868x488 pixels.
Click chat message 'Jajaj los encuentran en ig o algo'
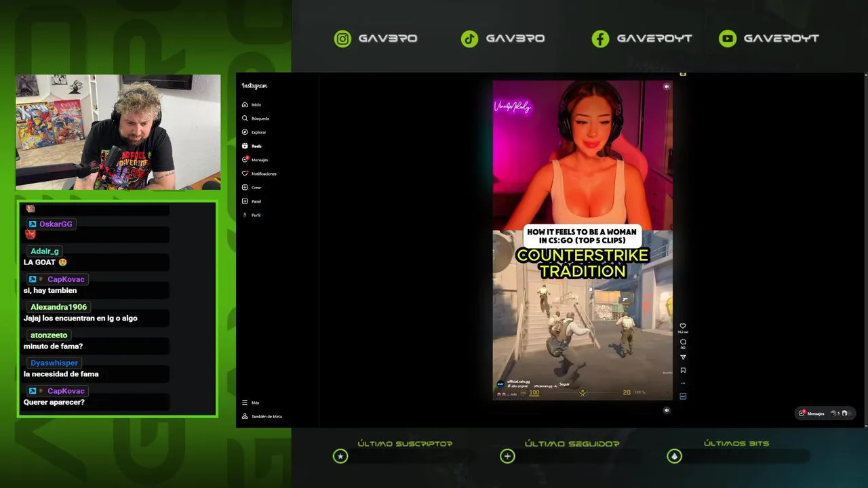click(x=81, y=318)
